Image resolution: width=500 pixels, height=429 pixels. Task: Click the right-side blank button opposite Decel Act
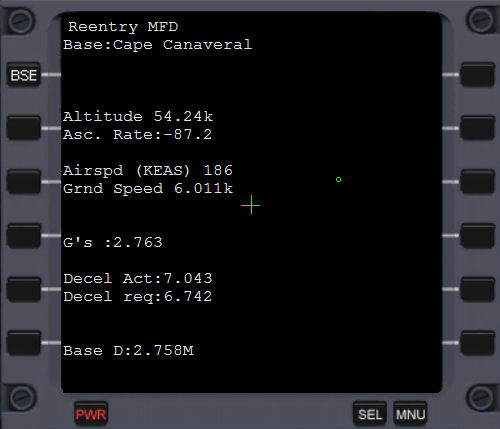(x=478, y=289)
